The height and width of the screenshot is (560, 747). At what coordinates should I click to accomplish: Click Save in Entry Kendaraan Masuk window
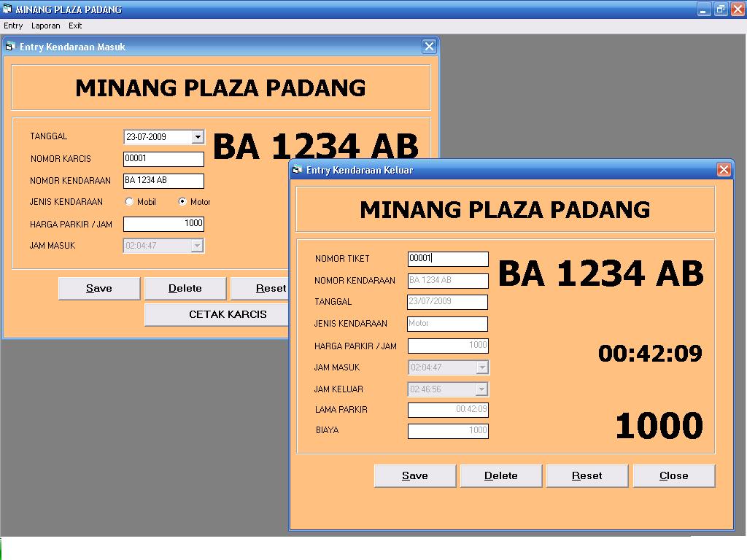tap(99, 289)
